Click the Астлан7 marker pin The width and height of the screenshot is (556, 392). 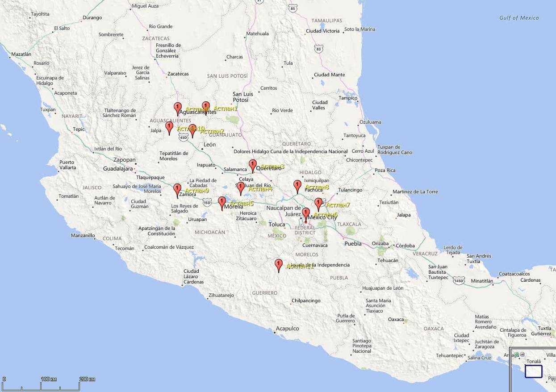click(318, 204)
